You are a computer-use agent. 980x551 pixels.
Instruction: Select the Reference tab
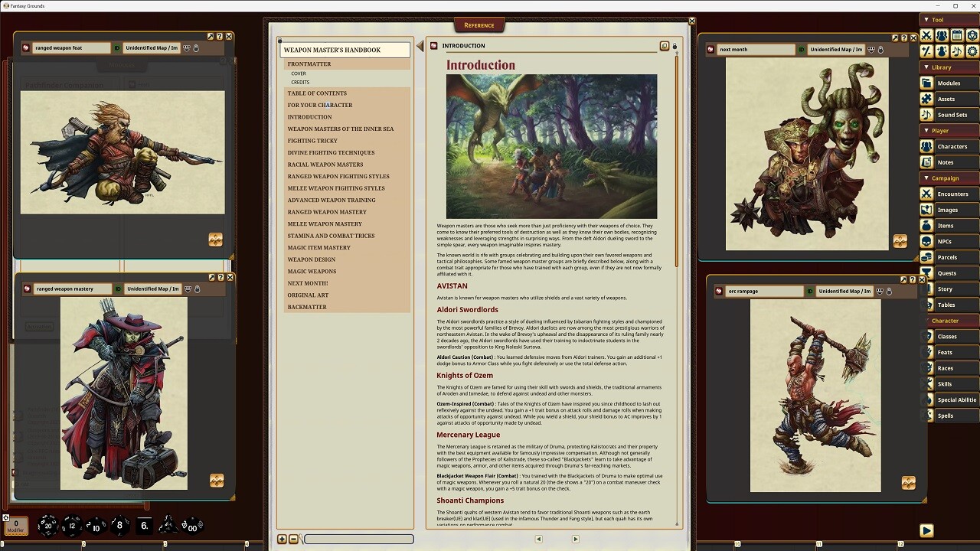pos(479,24)
